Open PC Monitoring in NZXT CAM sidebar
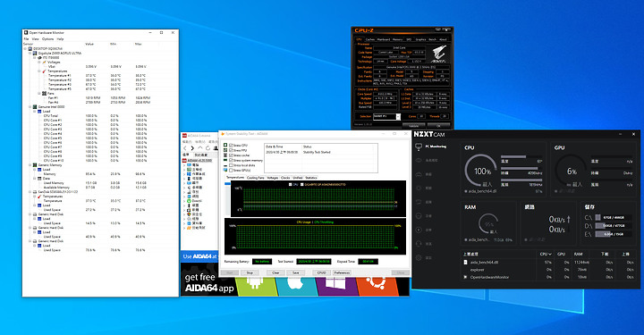Image resolution: width=644 pixels, height=335 pixels. pyautogui.click(x=431, y=147)
